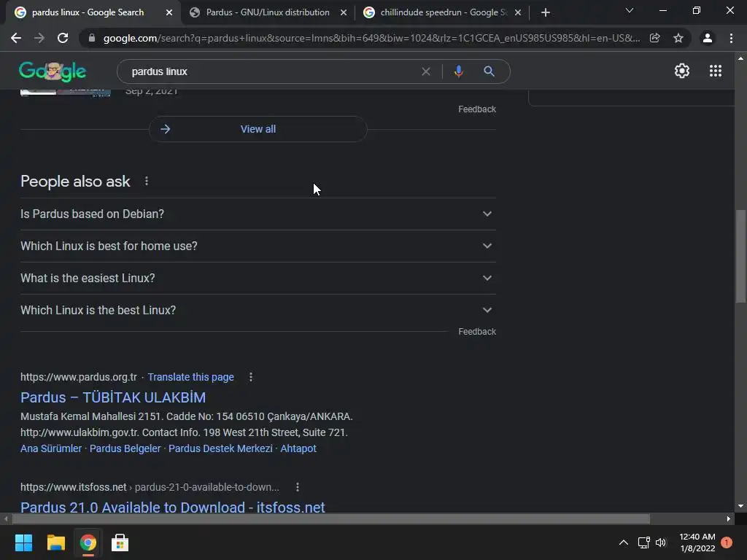The width and height of the screenshot is (747, 560).
Task: Click Feedback below People also ask
Action: coord(477,332)
